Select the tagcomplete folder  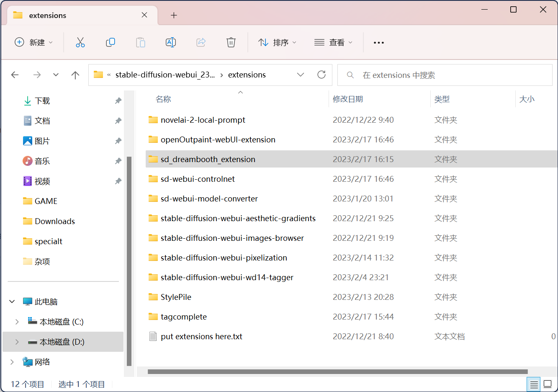tap(184, 317)
